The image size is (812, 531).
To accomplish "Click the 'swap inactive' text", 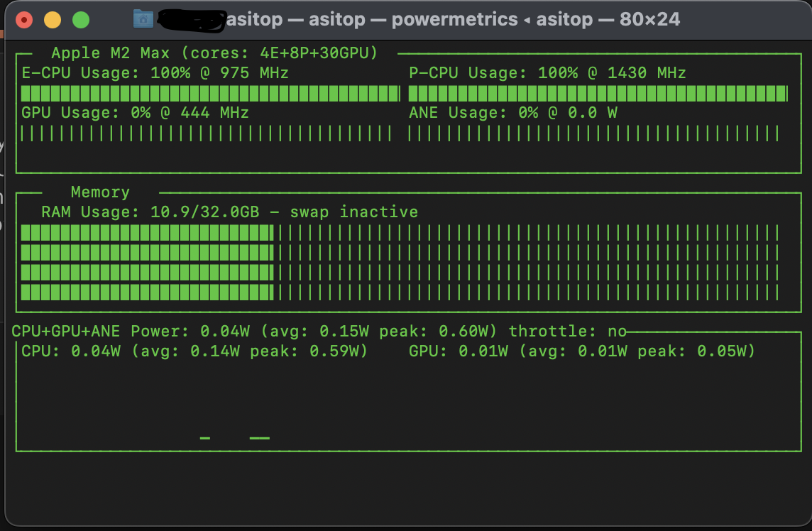I will coord(353,212).
